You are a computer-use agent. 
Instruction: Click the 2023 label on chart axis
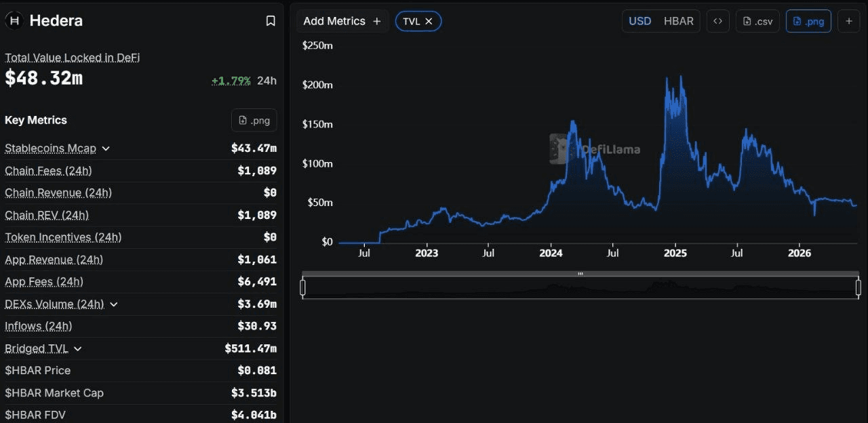(427, 254)
